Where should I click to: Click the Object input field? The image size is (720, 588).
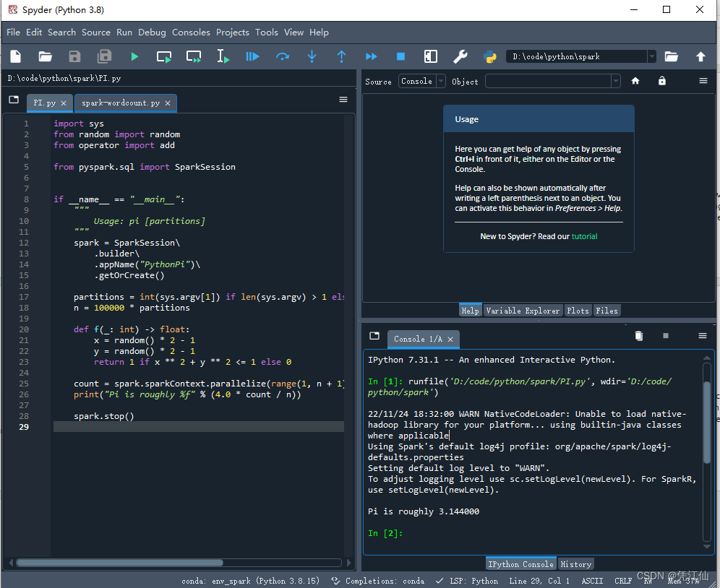tap(549, 81)
